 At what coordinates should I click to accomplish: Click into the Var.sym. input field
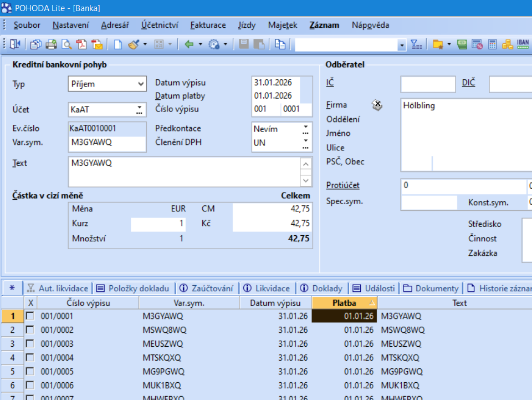(x=107, y=142)
